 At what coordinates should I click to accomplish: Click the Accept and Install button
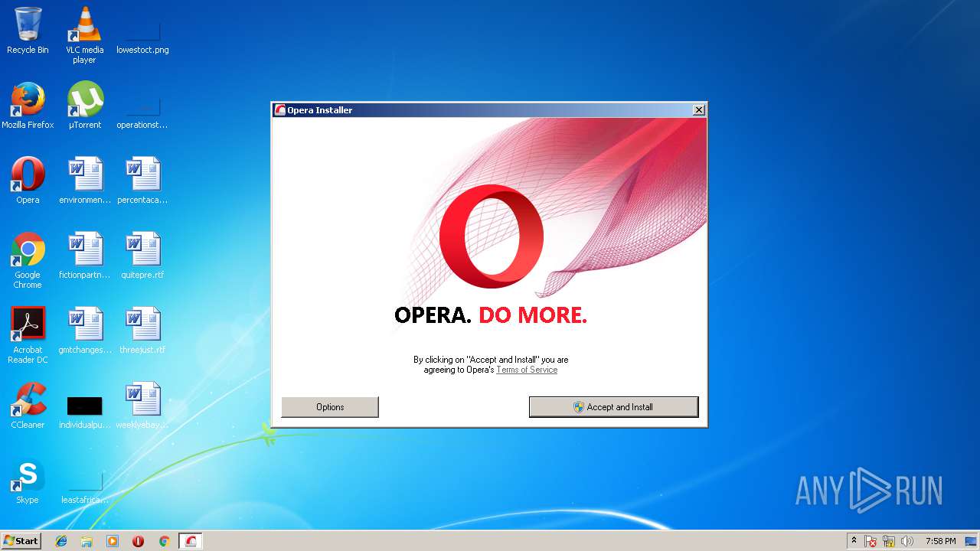[613, 407]
